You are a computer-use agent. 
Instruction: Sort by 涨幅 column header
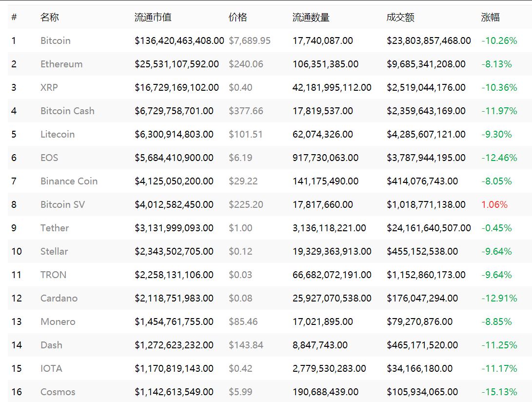click(x=490, y=17)
